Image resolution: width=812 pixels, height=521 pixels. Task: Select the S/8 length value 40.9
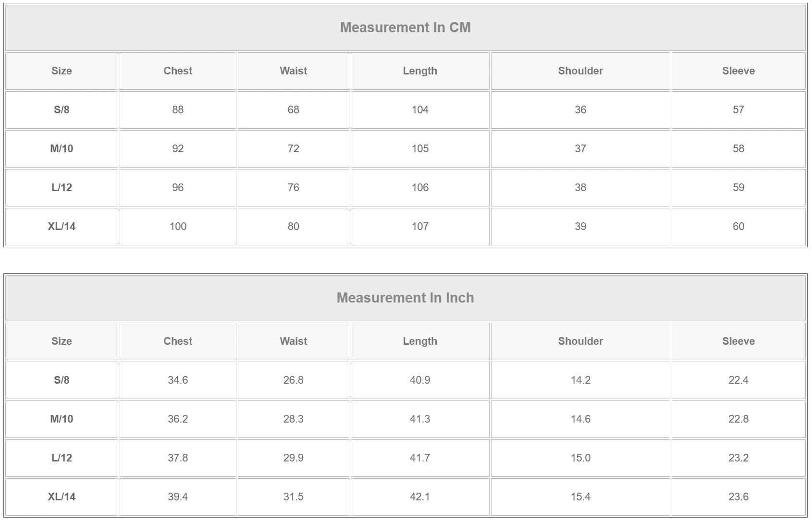[420, 380]
